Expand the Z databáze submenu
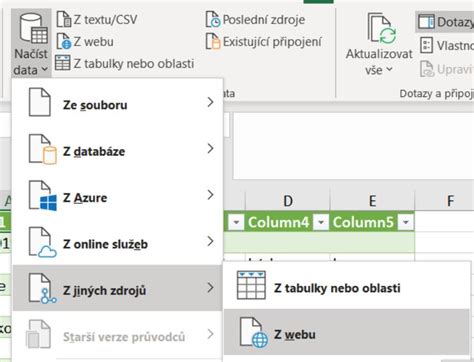Screen dimensions: 474x362 point(117,151)
